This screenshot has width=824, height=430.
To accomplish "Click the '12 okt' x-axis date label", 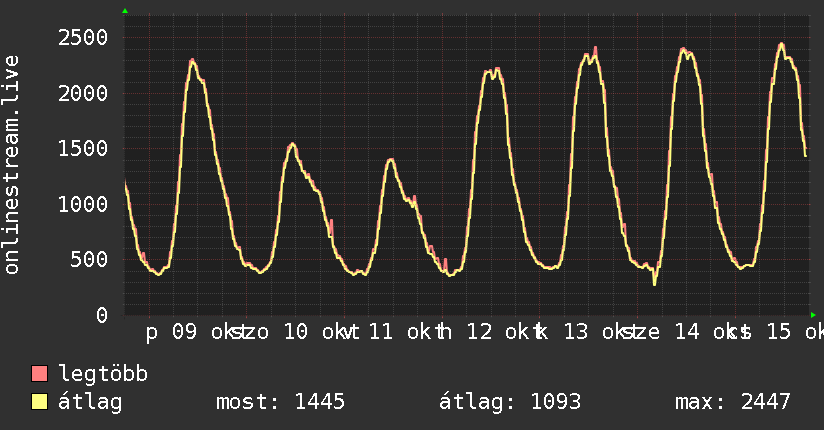I will [506, 332].
